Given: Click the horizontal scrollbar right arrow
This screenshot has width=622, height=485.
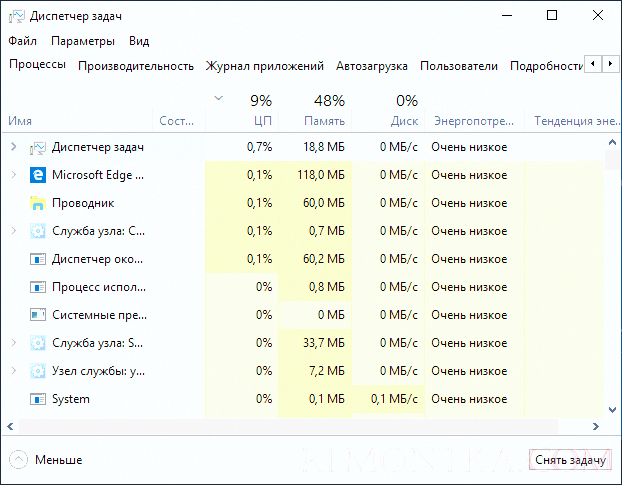Looking at the screenshot, I should click(595, 427).
